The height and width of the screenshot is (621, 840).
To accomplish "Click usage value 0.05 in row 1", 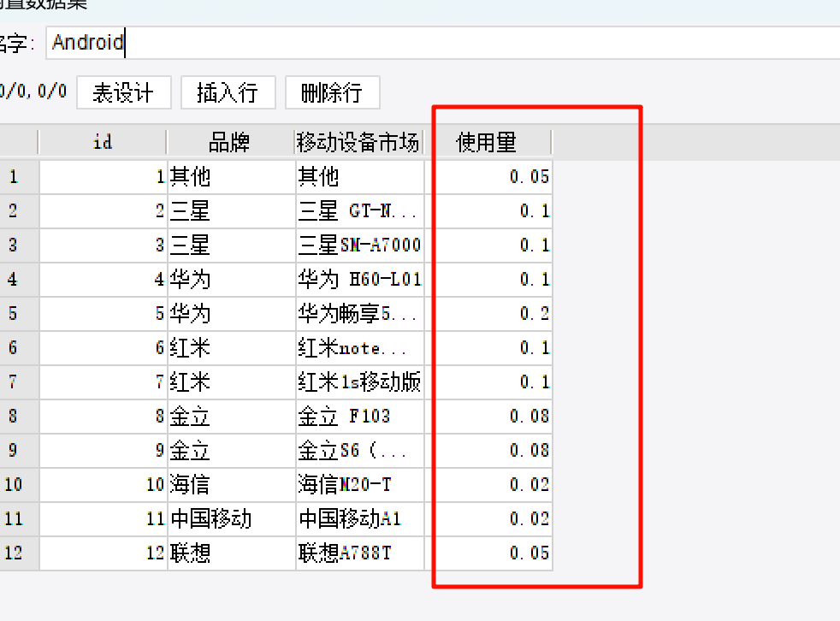I will coord(488,177).
